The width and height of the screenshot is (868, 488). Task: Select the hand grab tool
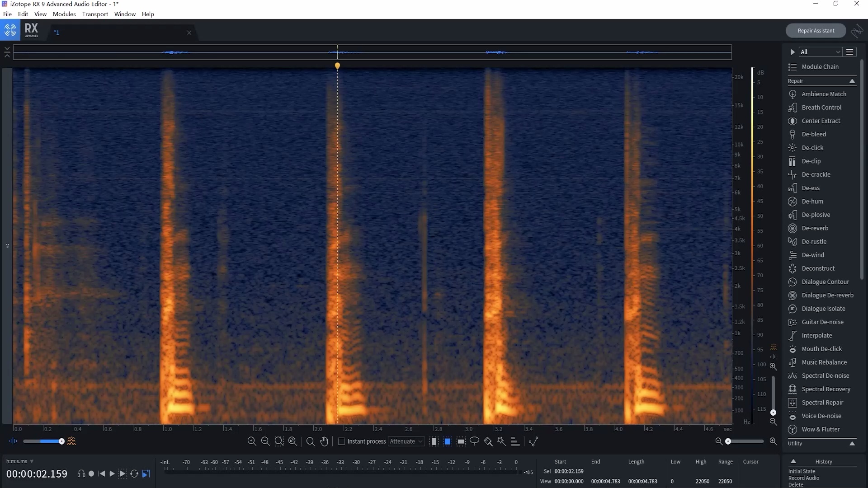pos(324,441)
